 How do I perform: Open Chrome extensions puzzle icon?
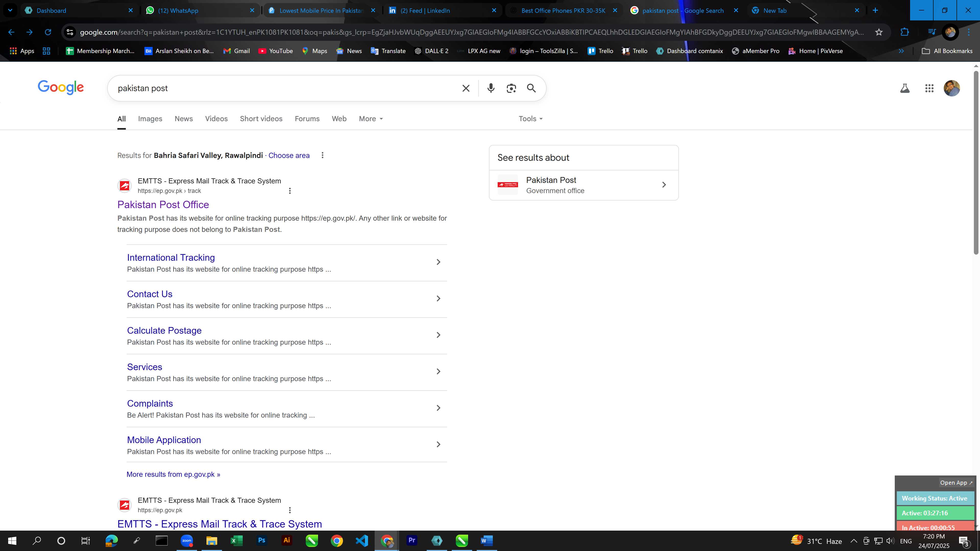coord(905,32)
